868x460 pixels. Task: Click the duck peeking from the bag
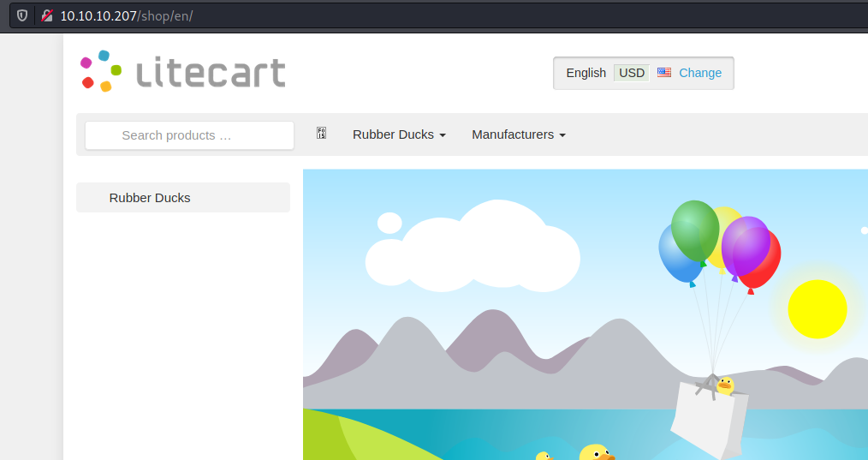point(725,385)
